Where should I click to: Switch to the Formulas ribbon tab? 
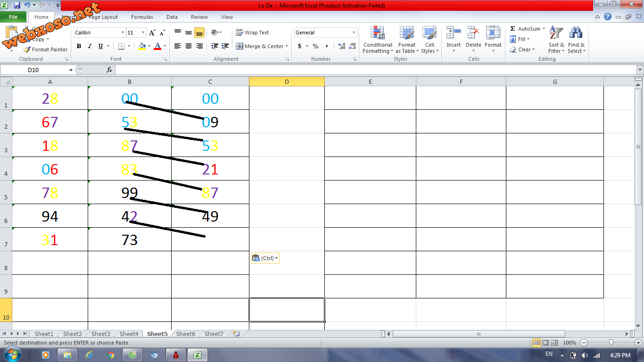point(142,17)
